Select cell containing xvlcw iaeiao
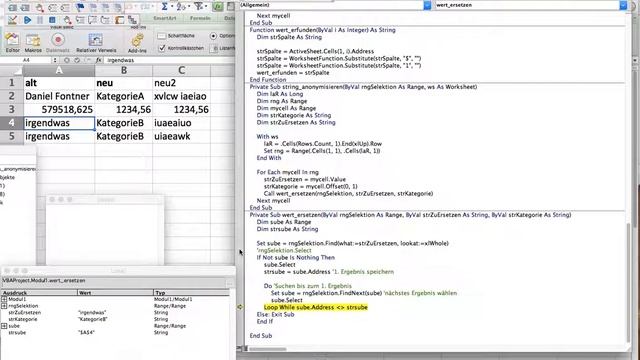The image size is (640, 360). coord(182,96)
